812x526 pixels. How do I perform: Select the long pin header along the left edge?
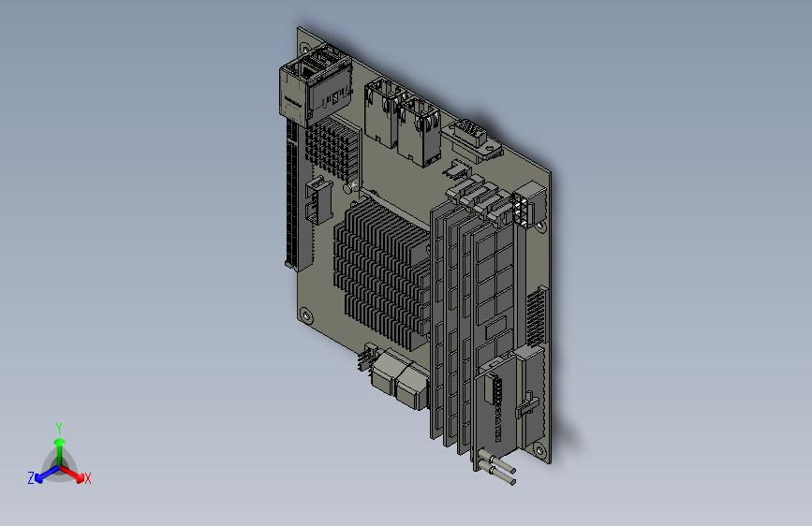(299, 197)
